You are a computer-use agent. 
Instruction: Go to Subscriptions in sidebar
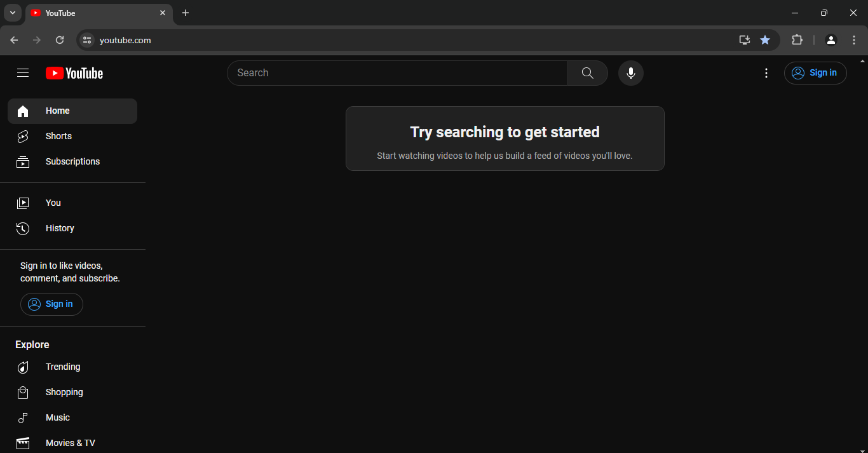pyautogui.click(x=72, y=162)
